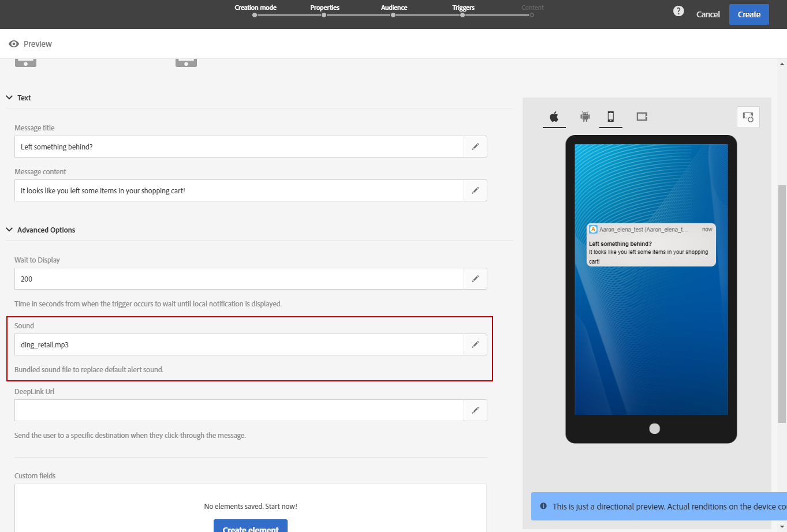
Task: Switch preview to landscape tablet mode
Action: click(642, 117)
